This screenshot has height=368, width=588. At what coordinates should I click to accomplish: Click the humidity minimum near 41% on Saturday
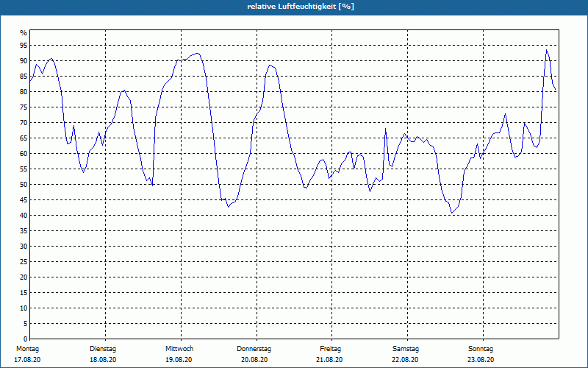[452, 213]
